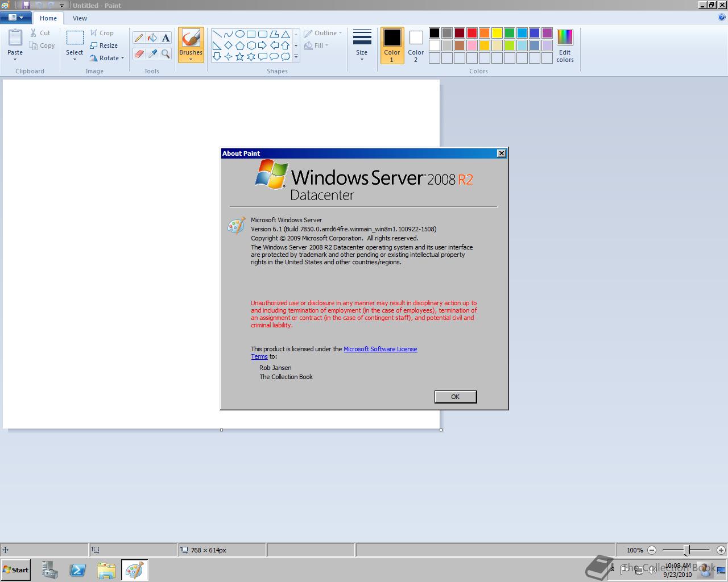
Task: Choose the Rounded rectangle shape
Action: [x=262, y=34]
